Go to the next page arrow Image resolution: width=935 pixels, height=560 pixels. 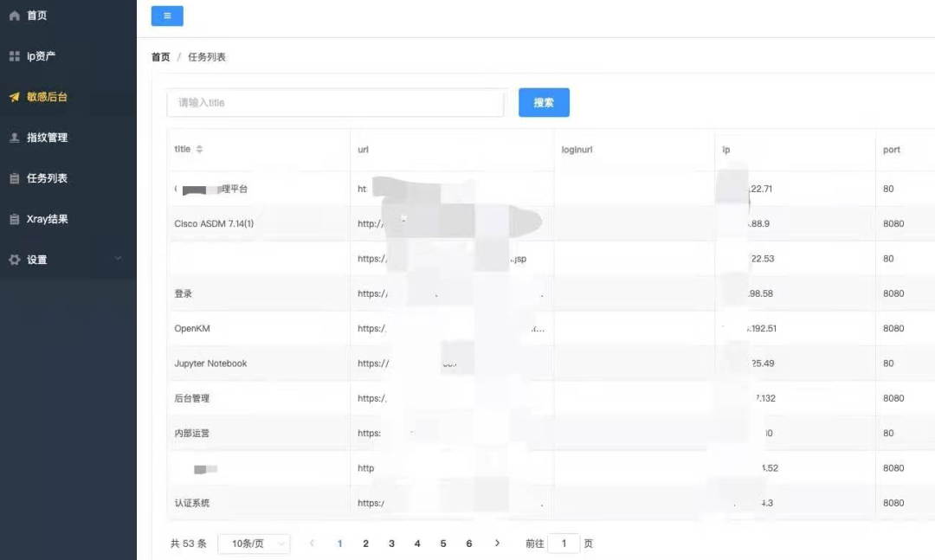tap(497, 544)
